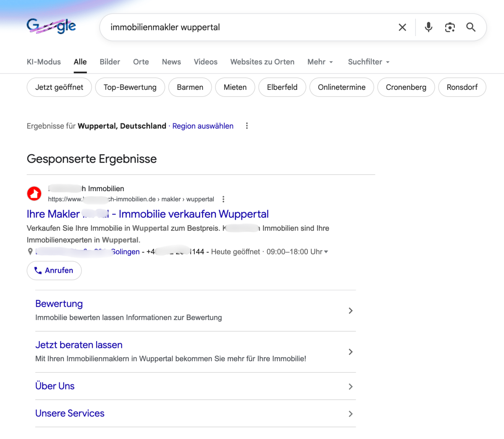Click the Google logo
This screenshot has width=504, height=439.
(51, 26)
